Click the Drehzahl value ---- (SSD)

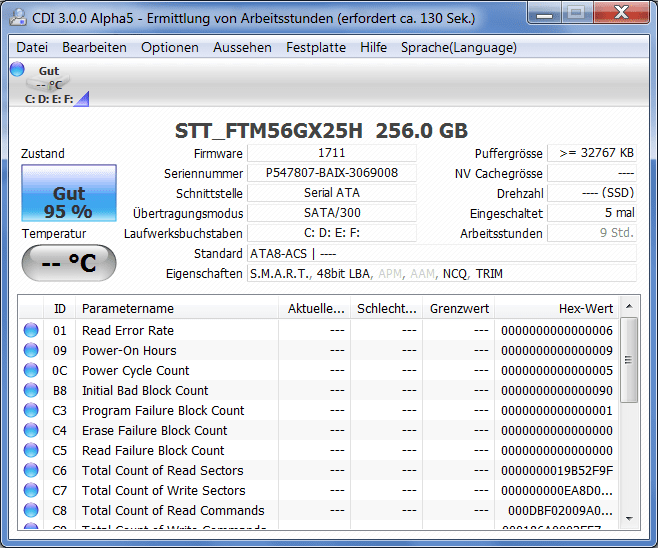coord(592,193)
